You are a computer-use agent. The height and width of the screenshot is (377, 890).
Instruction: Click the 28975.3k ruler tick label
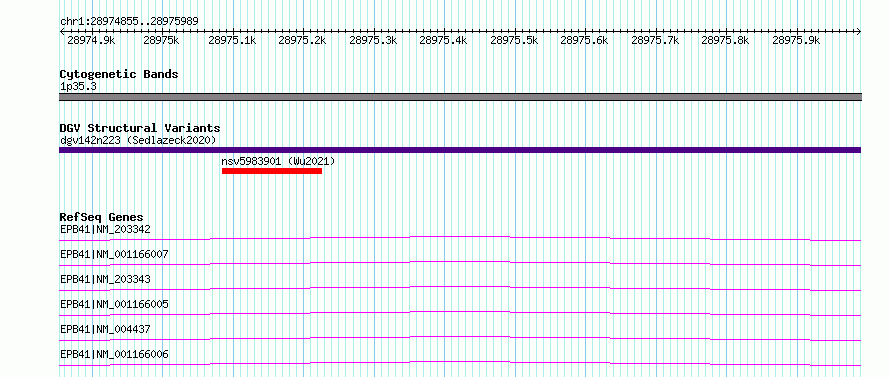pos(373,41)
